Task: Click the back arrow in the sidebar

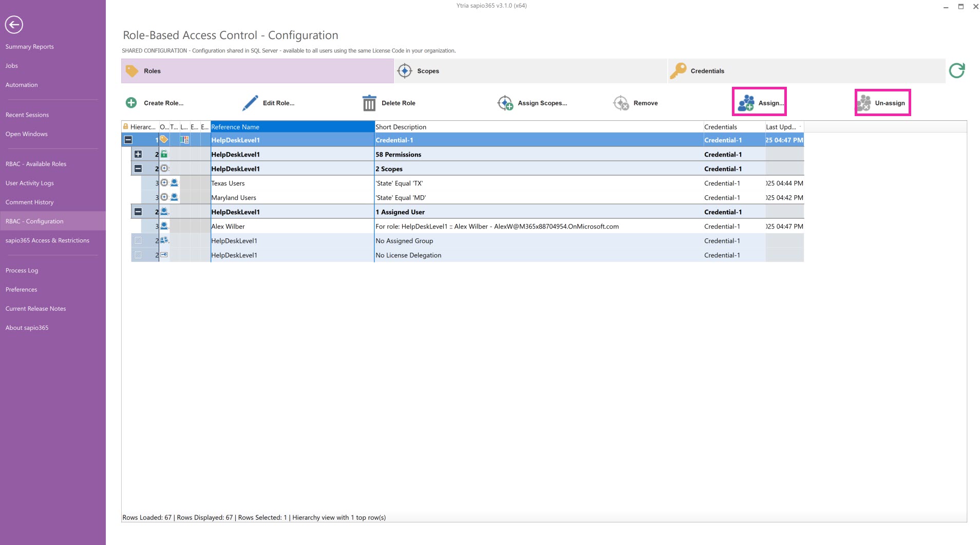Action: point(14,25)
